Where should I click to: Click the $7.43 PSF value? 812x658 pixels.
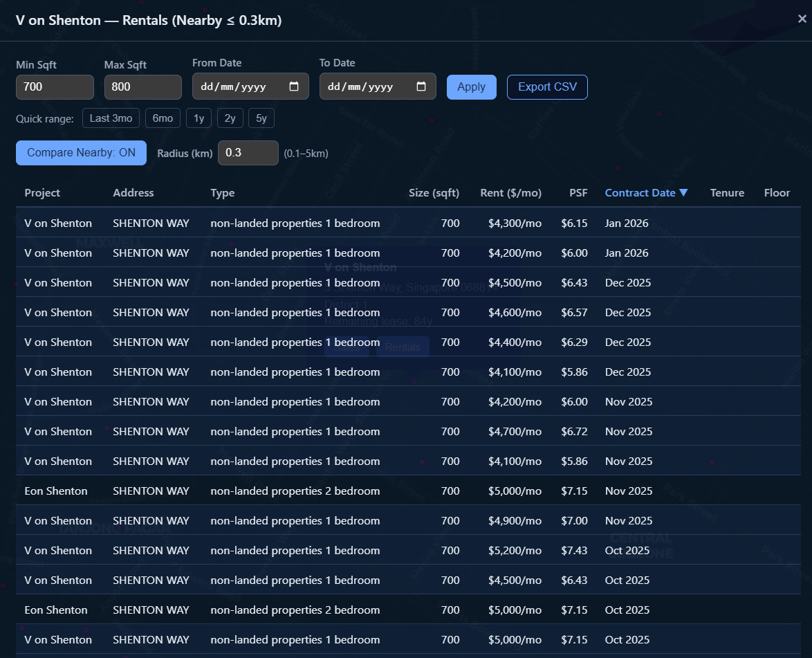click(x=574, y=551)
